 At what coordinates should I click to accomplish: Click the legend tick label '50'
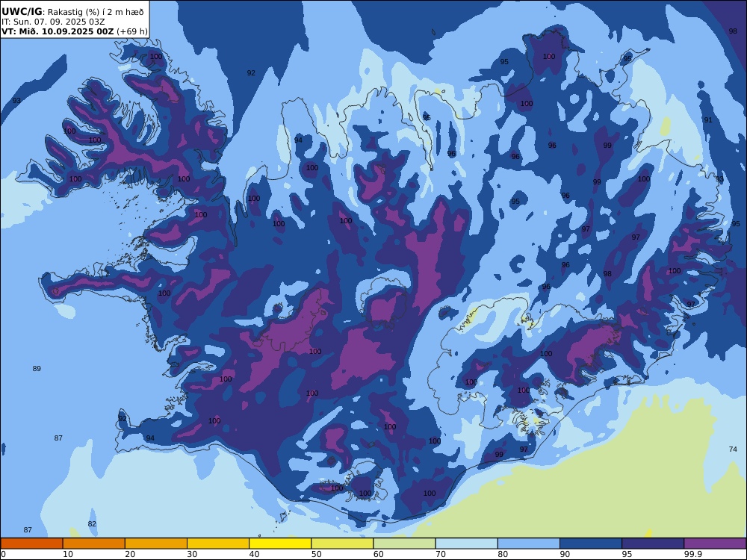pyautogui.click(x=316, y=554)
